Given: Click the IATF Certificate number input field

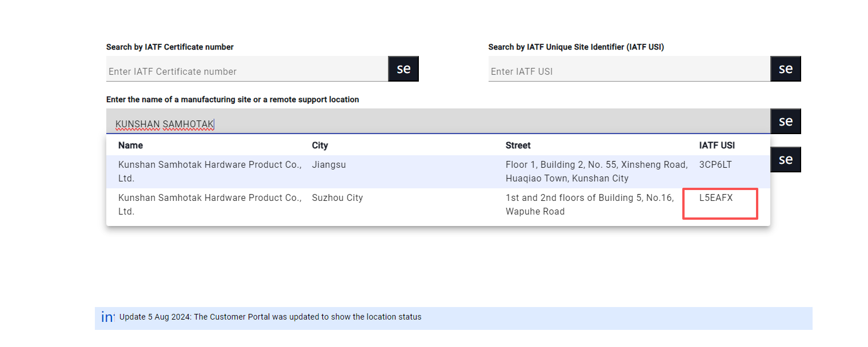Looking at the screenshot, I should pyautogui.click(x=247, y=69).
